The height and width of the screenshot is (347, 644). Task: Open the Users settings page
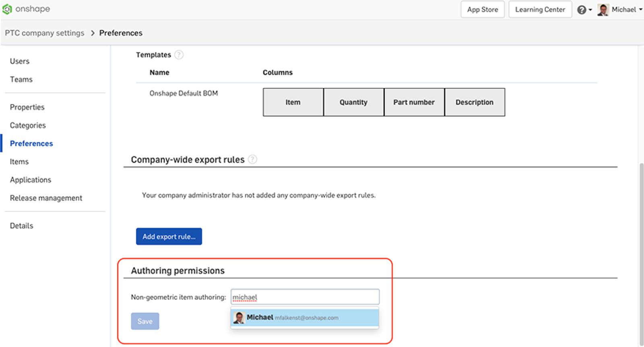click(20, 61)
